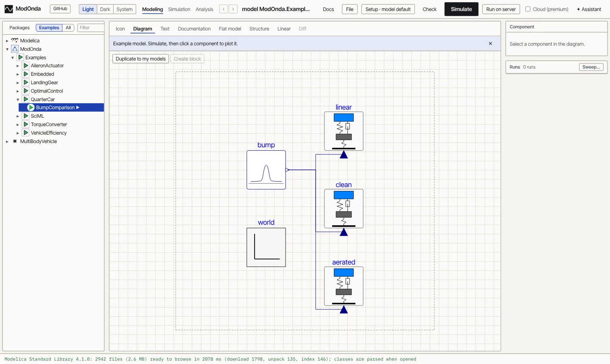Click Duplicate to my models

tap(141, 59)
